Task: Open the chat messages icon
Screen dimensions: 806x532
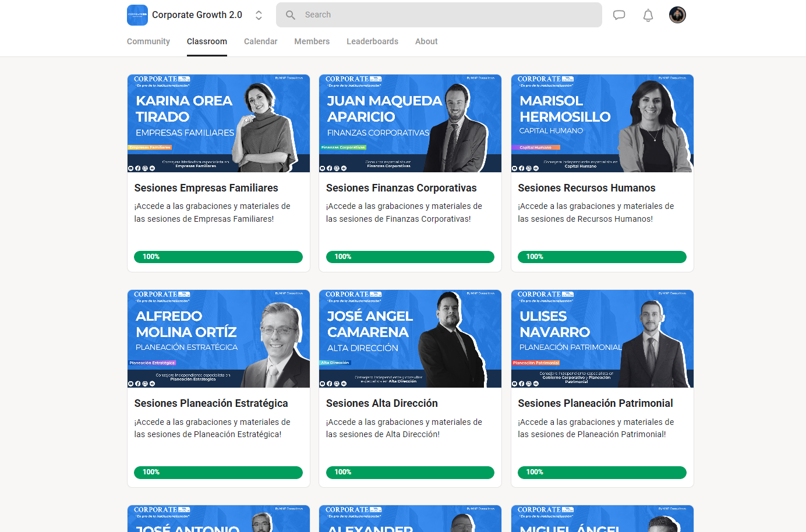Action: point(619,15)
